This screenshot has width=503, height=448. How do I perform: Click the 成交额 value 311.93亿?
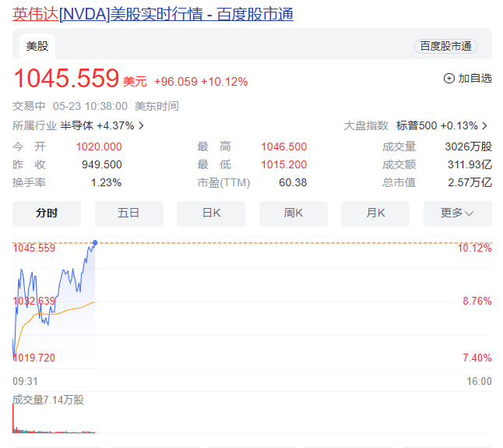[x=470, y=165]
